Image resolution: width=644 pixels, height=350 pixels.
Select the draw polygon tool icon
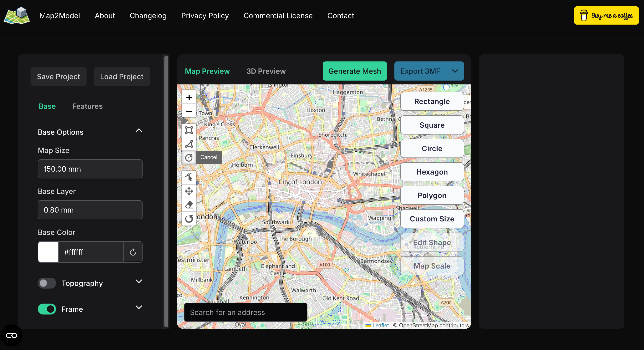pos(189,144)
